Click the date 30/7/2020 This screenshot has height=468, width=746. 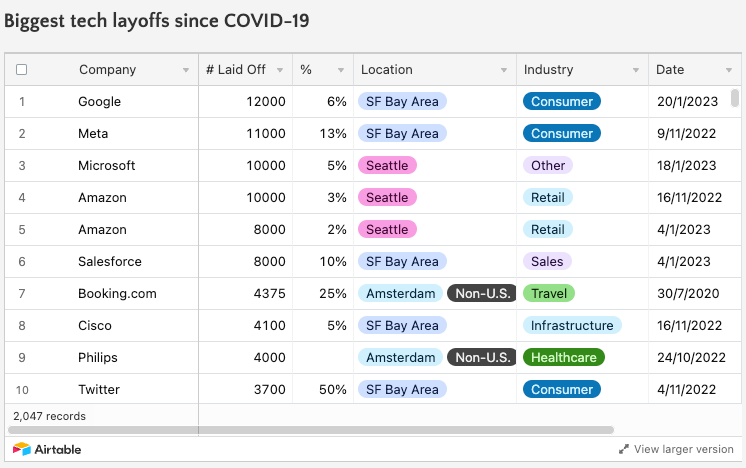(688, 293)
